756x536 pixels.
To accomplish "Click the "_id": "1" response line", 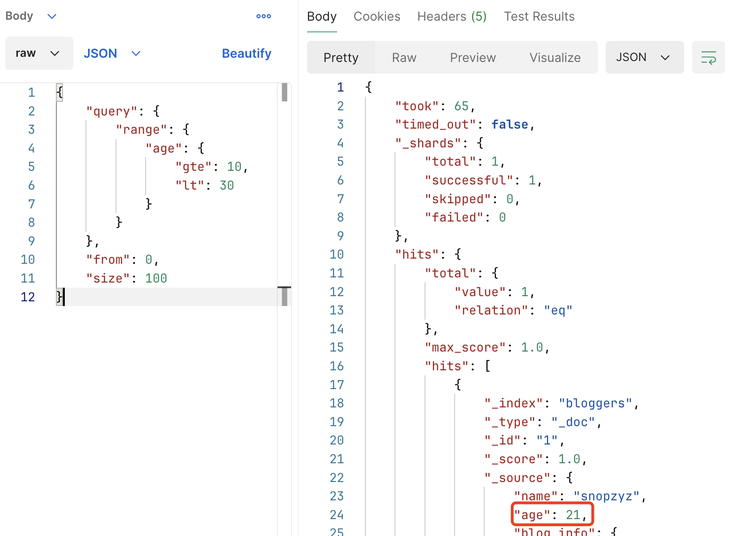I will coord(525,440).
